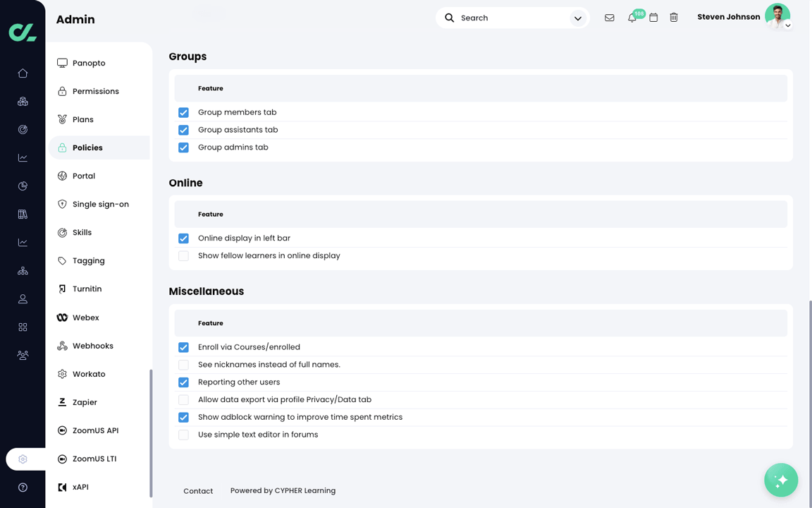Click the xAPI icon in sidebar
Viewport: 812px width, 508px height.
62,488
